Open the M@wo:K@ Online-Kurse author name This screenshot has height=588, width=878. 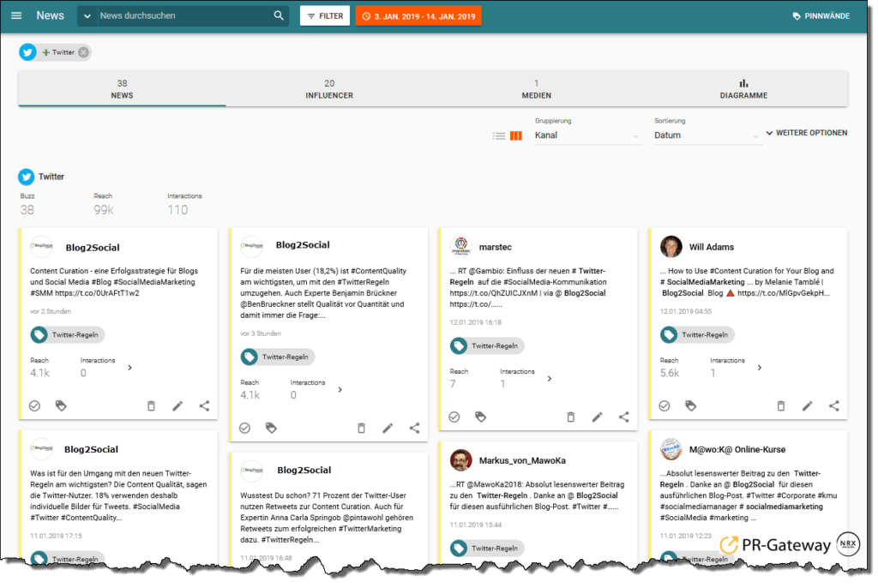tap(737, 449)
